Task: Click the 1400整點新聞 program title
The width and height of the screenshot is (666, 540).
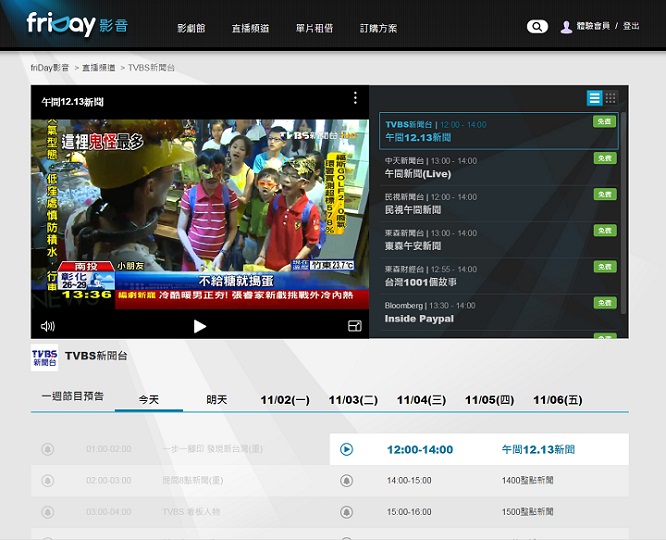Action: click(527, 481)
